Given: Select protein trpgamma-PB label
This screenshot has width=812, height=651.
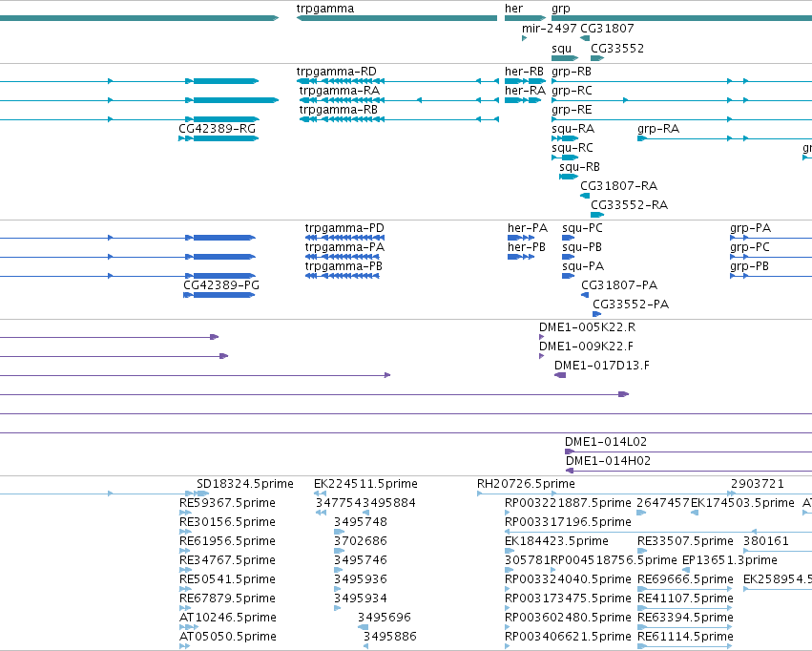Looking at the screenshot, I should 344,266.
